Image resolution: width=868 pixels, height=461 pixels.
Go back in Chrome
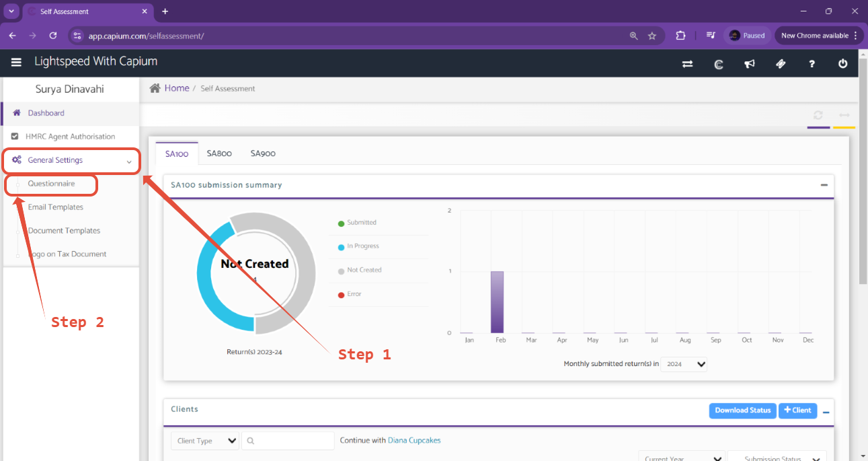pyautogui.click(x=12, y=36)
